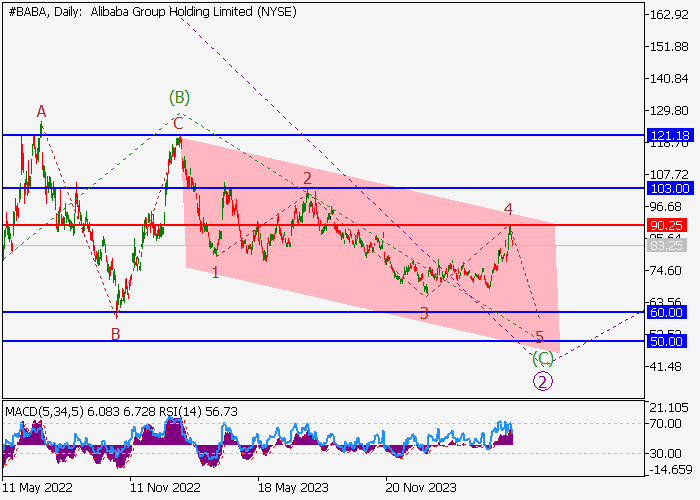Screen dimensions: 700x500
Task: Click wave label B below the September low
Action: [116, 334]
